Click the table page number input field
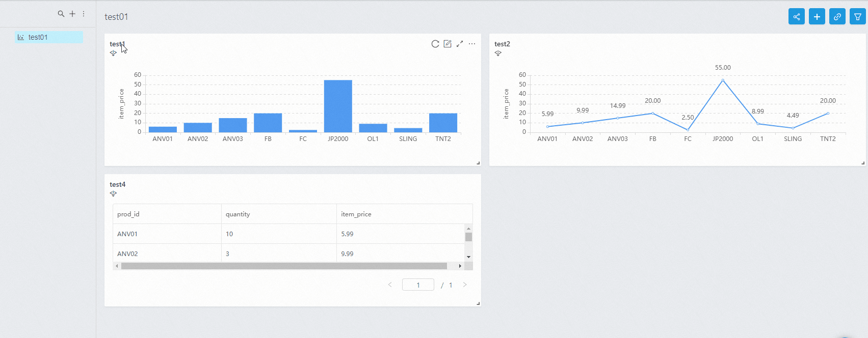868x338 pixels. click(418, 285)
